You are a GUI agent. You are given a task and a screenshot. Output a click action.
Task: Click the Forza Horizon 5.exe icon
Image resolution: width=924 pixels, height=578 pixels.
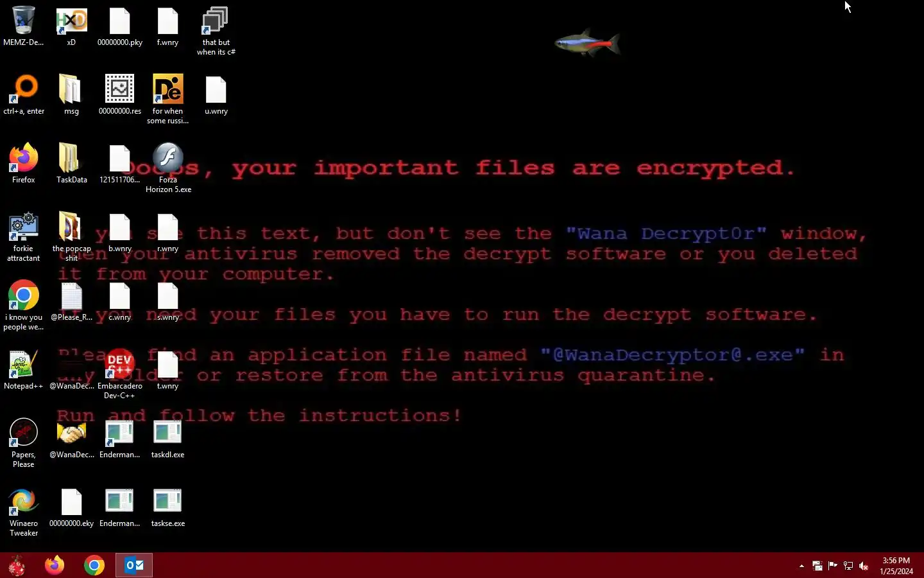[x=168, y=168]
